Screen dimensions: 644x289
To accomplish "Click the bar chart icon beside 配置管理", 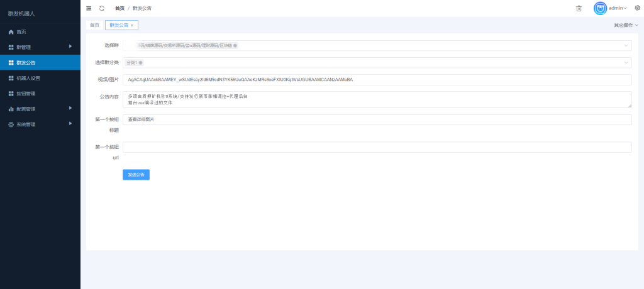I will coord(11,109).
